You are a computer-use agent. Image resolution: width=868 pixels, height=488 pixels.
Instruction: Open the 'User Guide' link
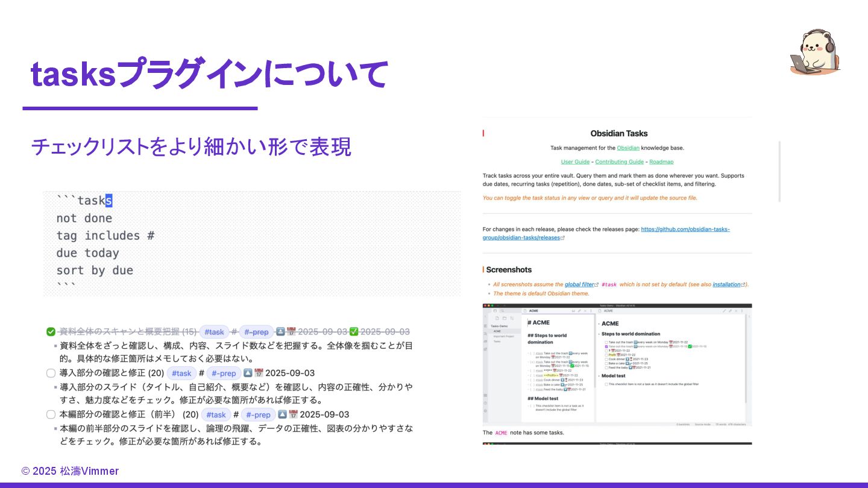pos(575,161)
